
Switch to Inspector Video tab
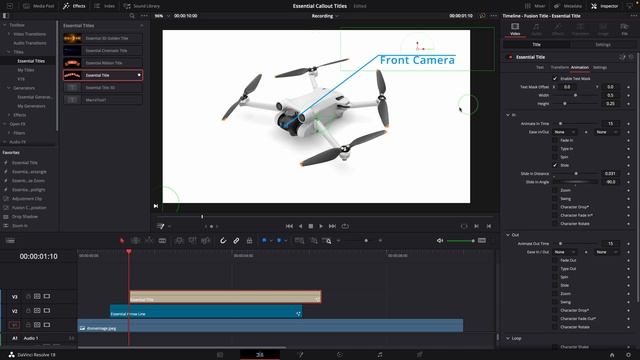(515, 29)
